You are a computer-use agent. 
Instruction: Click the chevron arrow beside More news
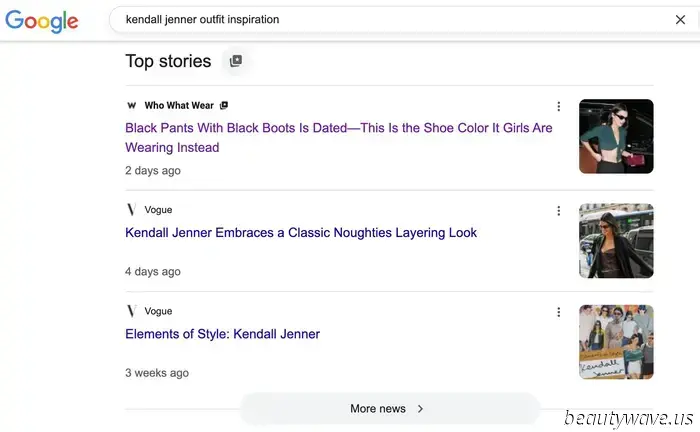[420, 408]
